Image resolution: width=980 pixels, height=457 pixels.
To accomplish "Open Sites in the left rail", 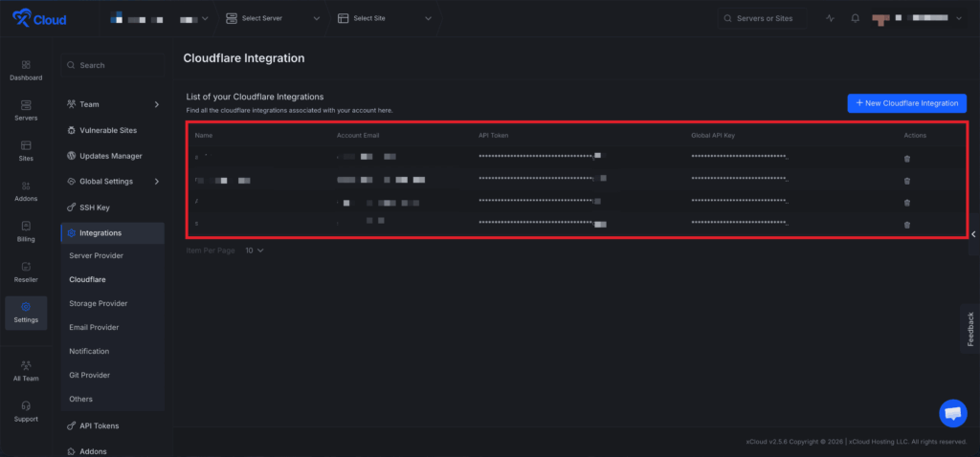I will pos(26,151).
